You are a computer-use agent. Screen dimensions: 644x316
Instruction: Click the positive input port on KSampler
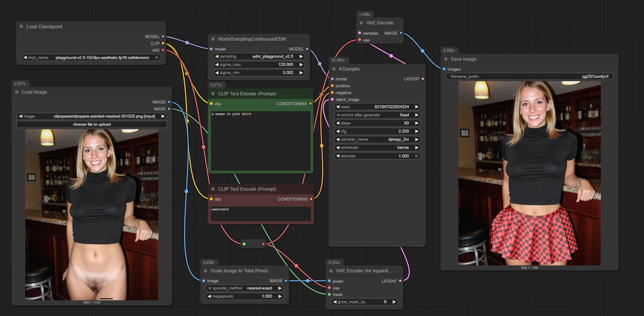[x=332, y=86]
